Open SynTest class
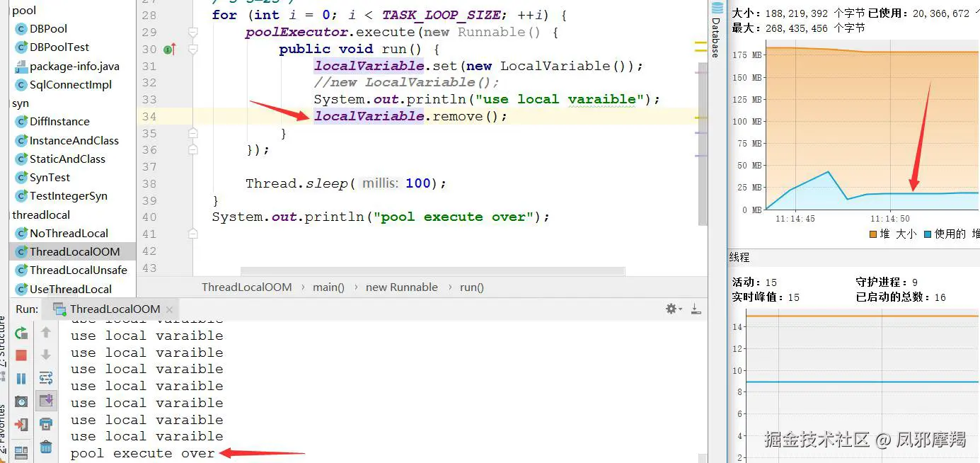Viewport: 980px width, 463px height. tap(50, 178)
